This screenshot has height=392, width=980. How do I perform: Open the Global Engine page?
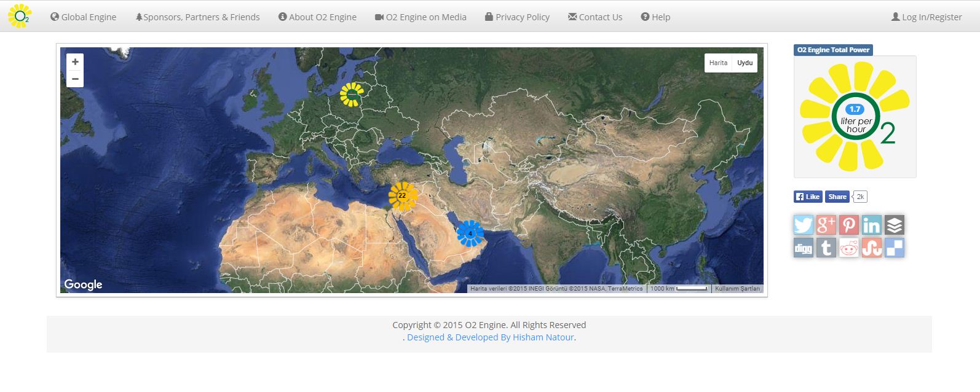(x=83, y=17)
